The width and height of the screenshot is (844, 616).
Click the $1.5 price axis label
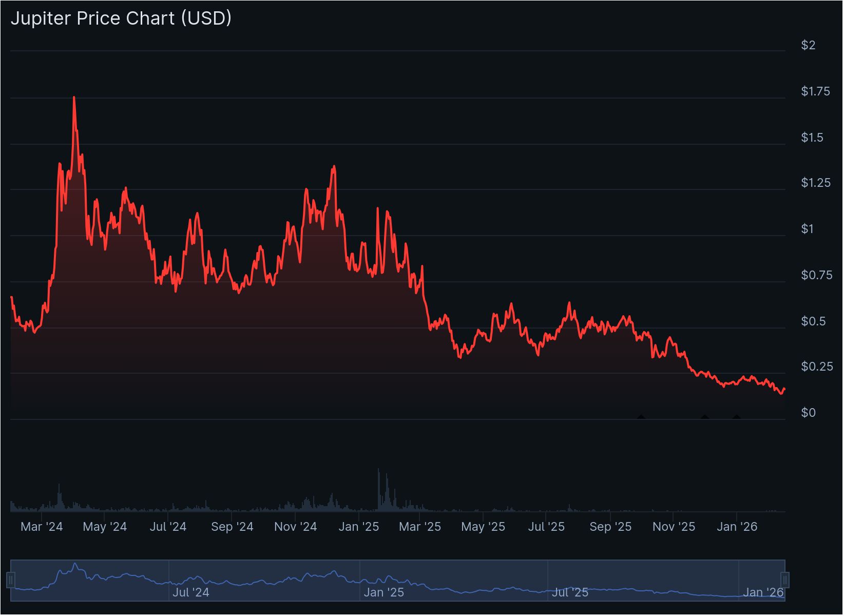click(812, 138)
